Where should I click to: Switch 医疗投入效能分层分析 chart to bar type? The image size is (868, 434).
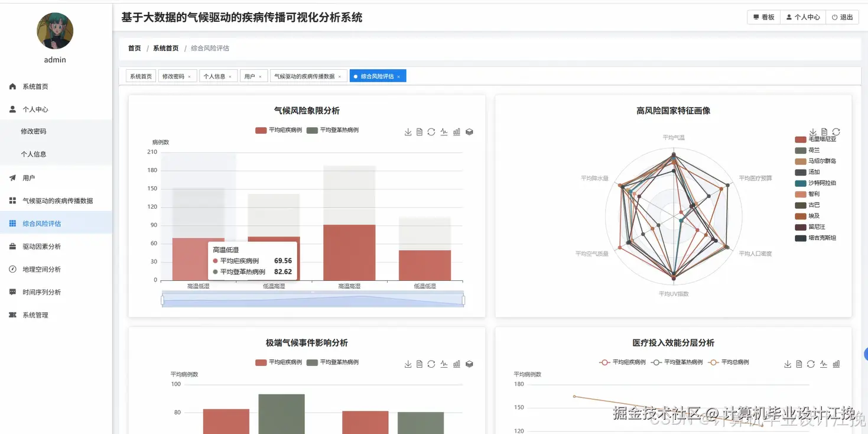click(x=836, y=364)
